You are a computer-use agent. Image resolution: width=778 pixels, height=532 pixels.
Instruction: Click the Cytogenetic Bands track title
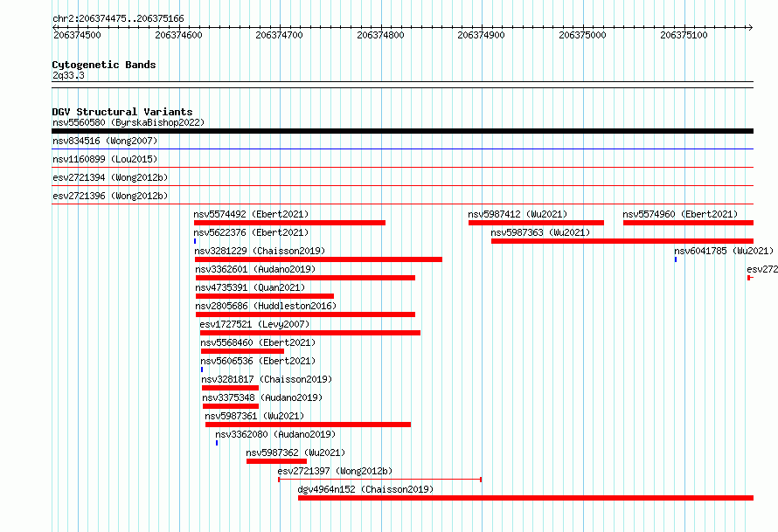104,65
